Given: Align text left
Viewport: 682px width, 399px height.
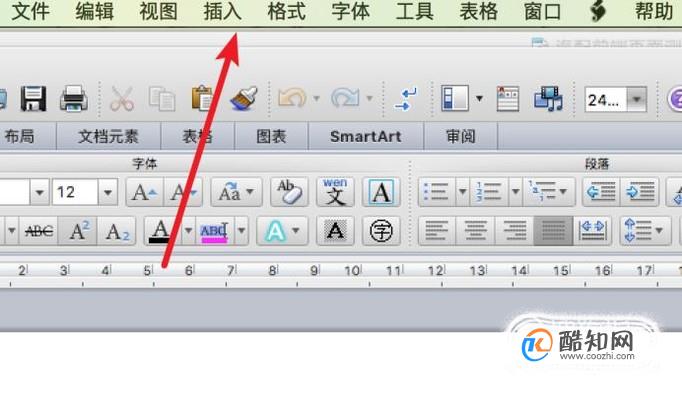Looking at the screenshot, I should point(437,231).
